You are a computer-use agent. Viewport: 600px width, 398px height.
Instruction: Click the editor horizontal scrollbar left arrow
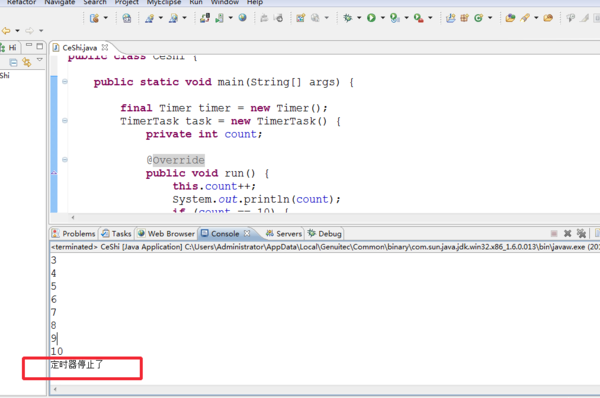(73, 217)
